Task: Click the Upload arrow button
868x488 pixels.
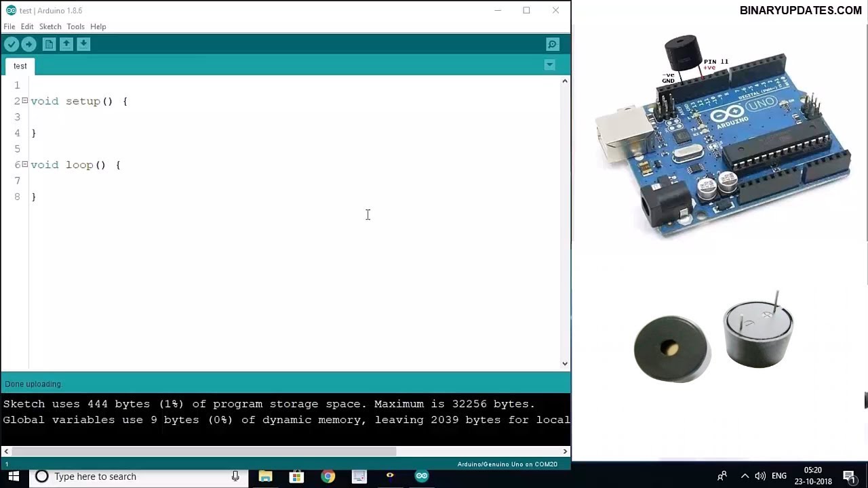Action: tap(28, 44)
